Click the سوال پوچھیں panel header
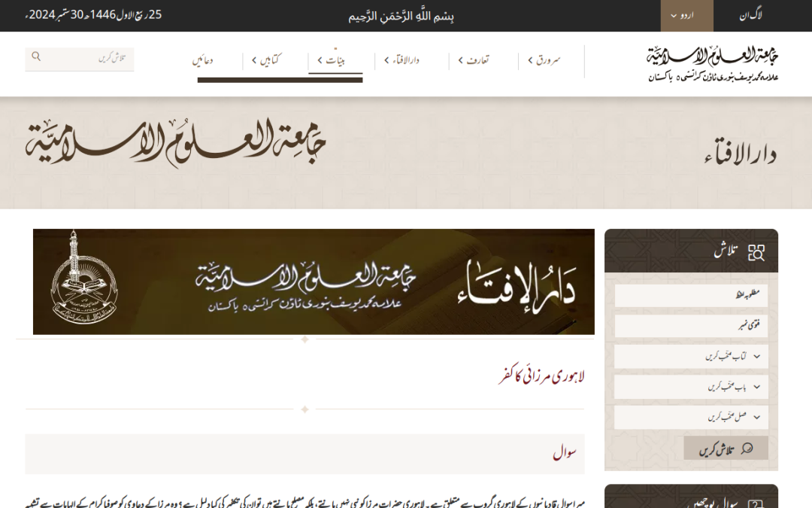The width and height of the screenshot is (812, 508). tap(691, 497)
